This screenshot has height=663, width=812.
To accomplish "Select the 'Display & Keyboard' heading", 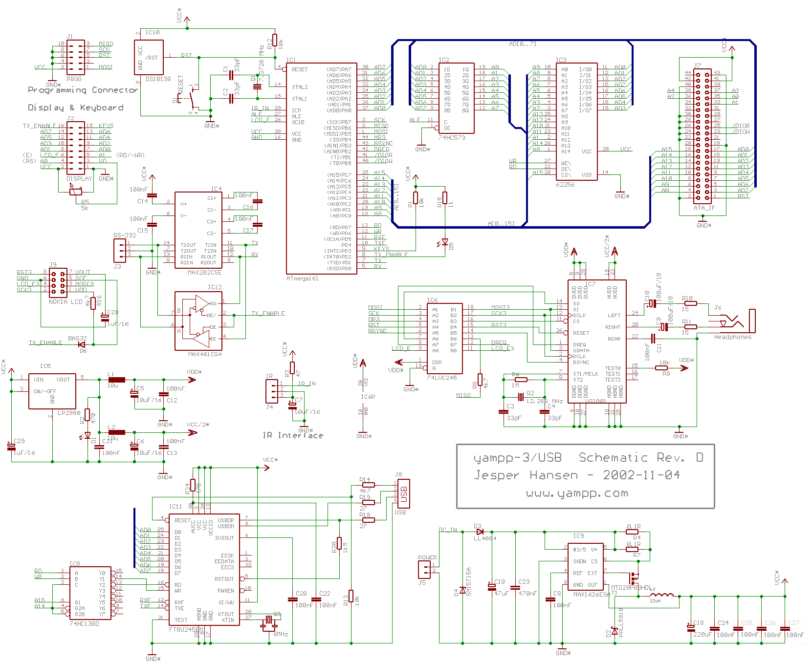I will tap(76, 107).
